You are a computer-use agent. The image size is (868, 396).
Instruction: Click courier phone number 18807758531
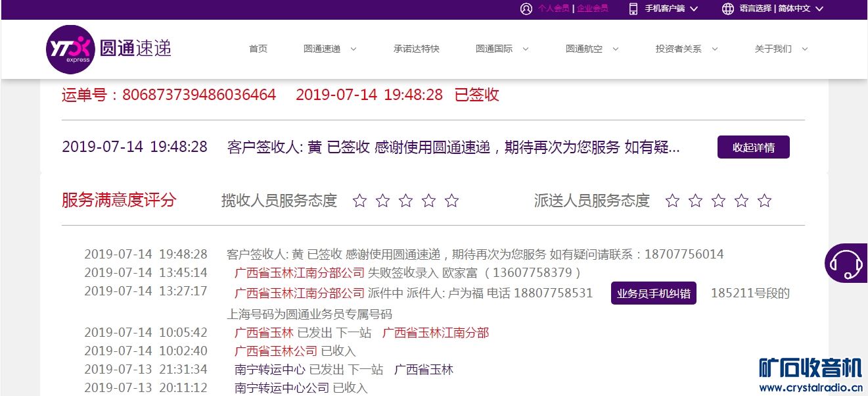click(x=553, y=293)
